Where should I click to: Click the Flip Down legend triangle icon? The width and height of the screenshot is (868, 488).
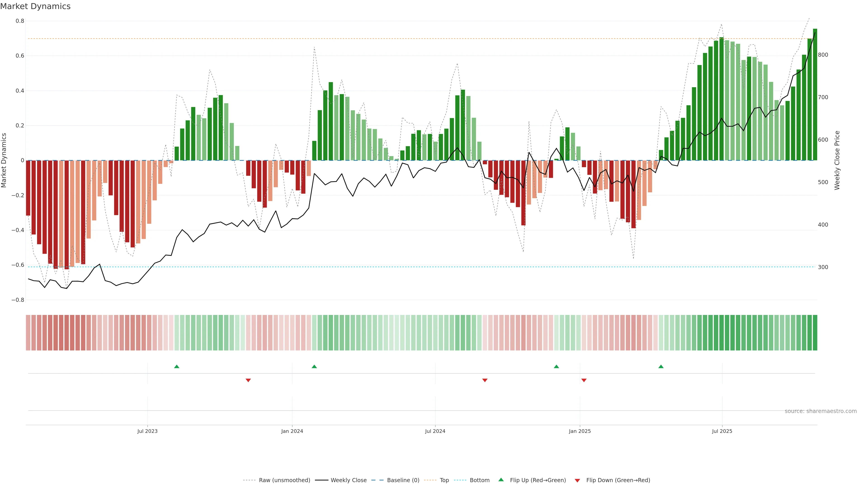coord(577,481)
